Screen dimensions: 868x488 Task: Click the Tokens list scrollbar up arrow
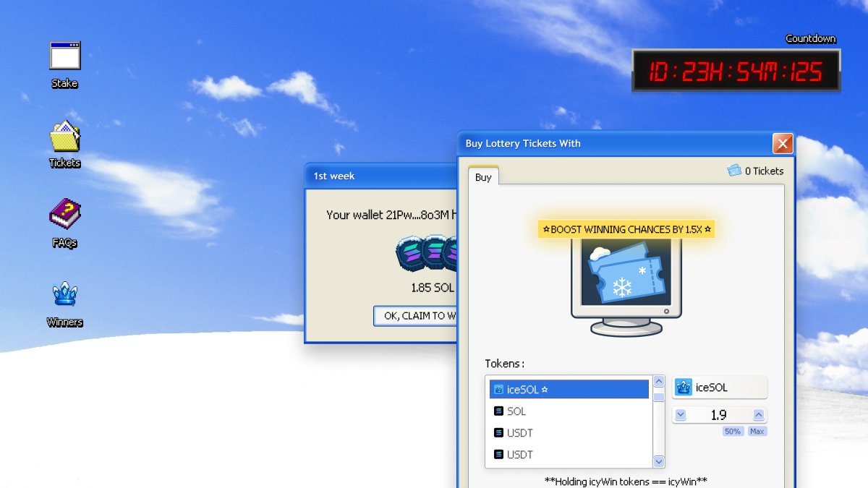[x=659, y=381]
